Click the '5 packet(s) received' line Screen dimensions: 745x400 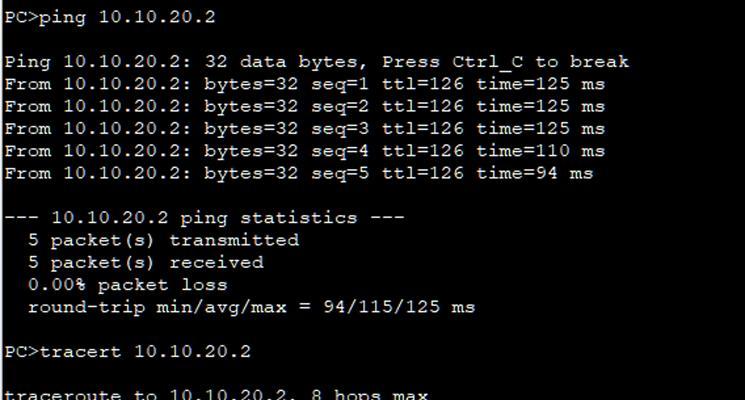tap(146, 263)
